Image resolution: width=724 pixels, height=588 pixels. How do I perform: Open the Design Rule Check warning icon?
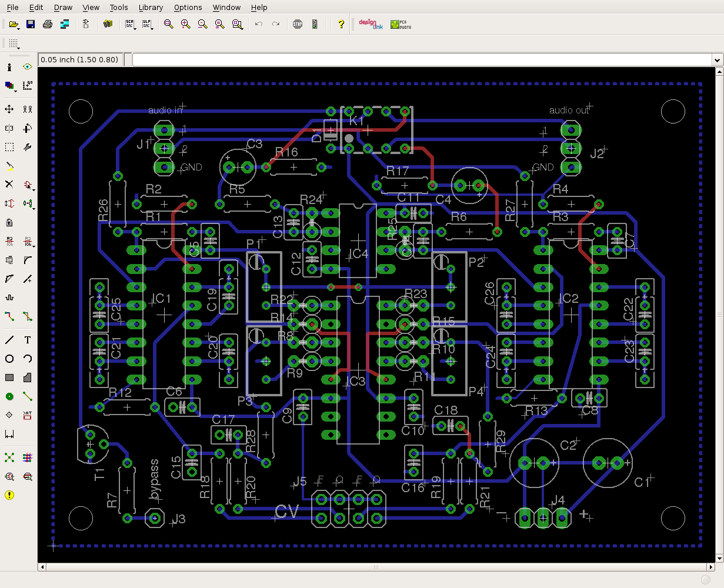(9, 495)
